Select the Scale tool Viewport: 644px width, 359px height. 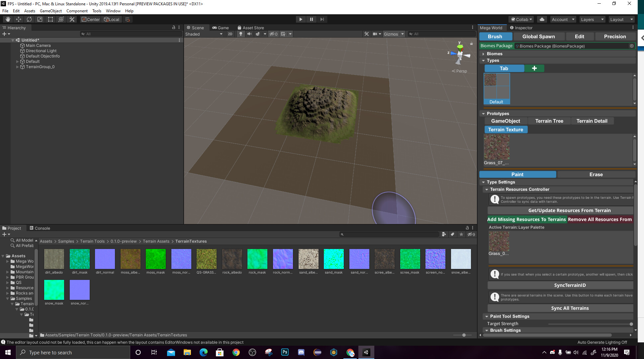(40, 19)
